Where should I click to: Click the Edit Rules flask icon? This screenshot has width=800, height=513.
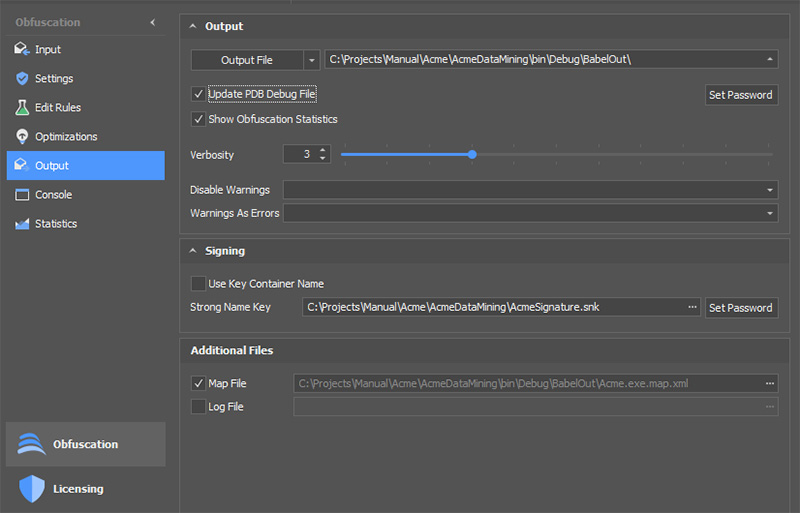[21, 107]
